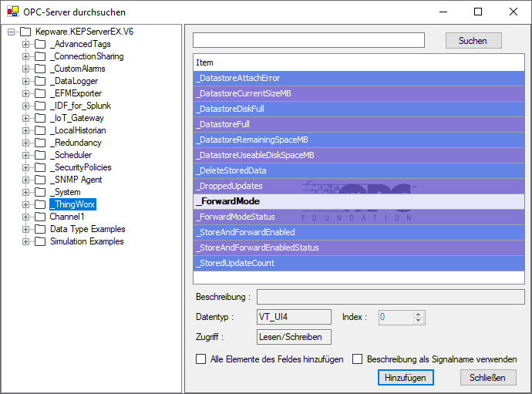Maximize the OPC-Server durchsuchen window

478,12
